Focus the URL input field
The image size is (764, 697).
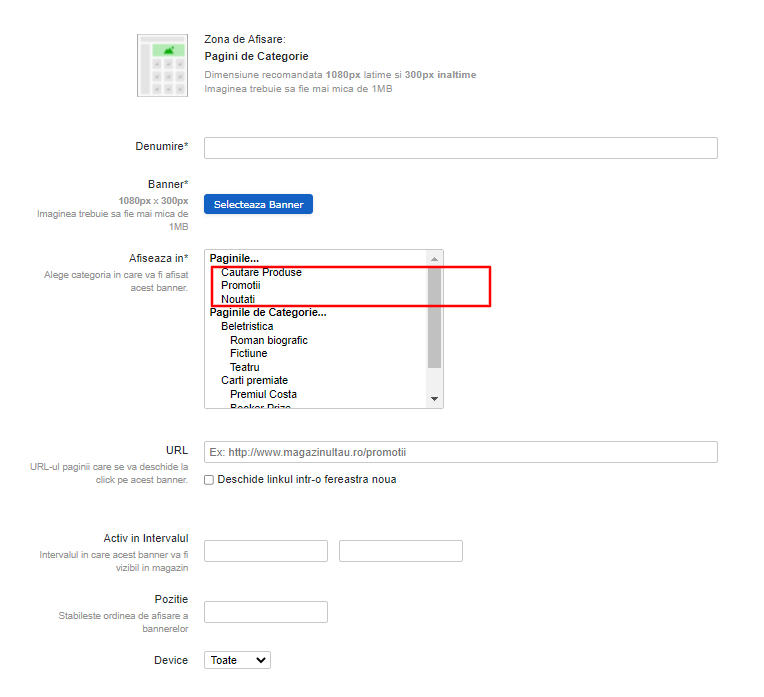click(x=460, y=452)
